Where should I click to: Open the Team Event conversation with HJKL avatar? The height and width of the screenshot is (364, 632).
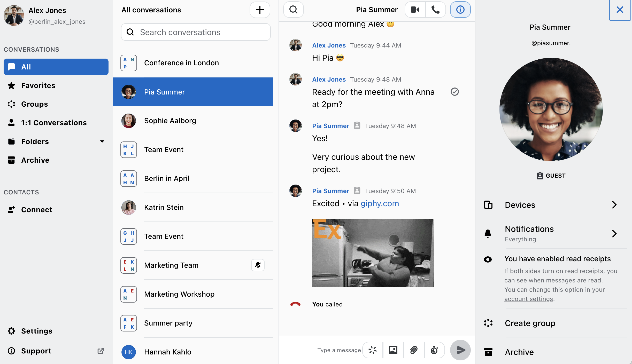pos(193,149)
